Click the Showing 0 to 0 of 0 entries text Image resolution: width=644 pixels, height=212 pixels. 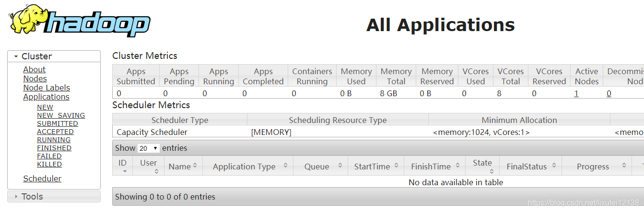click(165, 197)
